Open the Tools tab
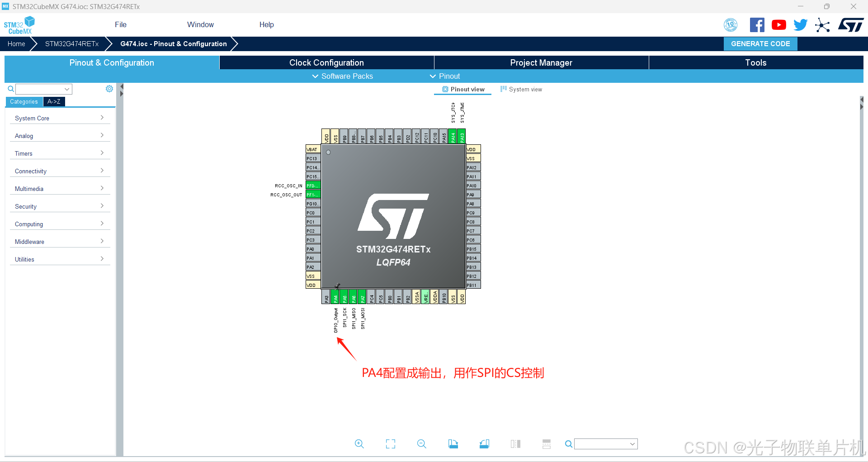The image size is (868, 462). [756, 62]
